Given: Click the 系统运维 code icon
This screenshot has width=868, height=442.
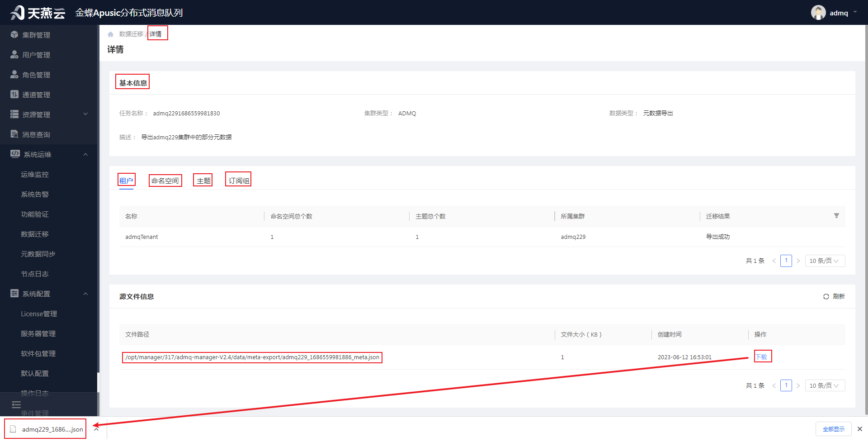Looking at the screenshot, I should (x=15, y=154).
